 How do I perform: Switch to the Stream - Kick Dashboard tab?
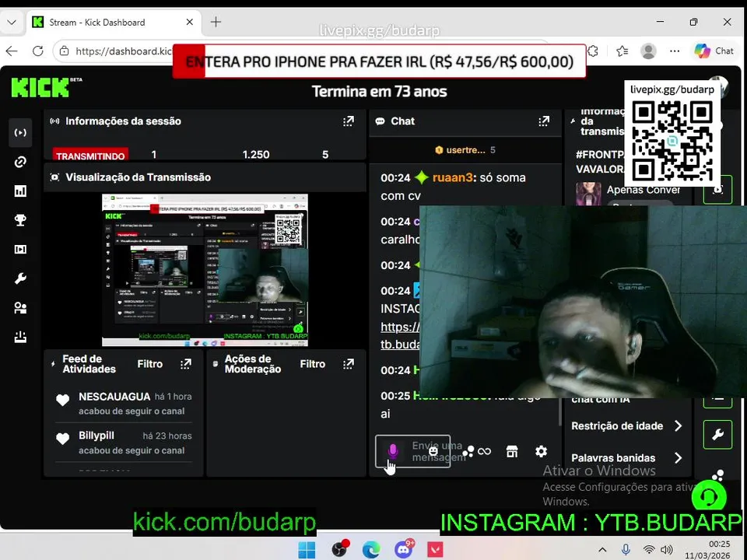[113, 23]
